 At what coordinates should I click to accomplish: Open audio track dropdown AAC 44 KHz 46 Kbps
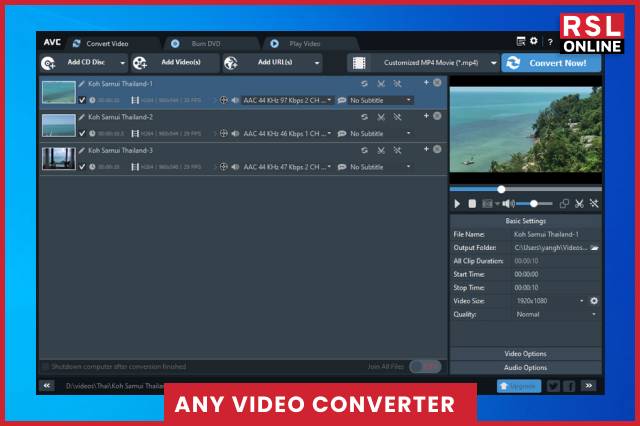pyautogui.click(x=287, y=133)
